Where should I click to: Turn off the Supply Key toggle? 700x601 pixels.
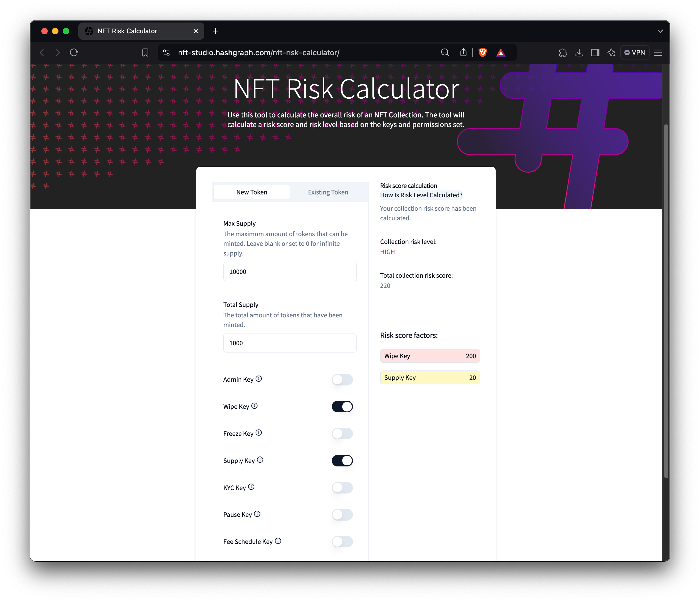[x=342, y=461]
